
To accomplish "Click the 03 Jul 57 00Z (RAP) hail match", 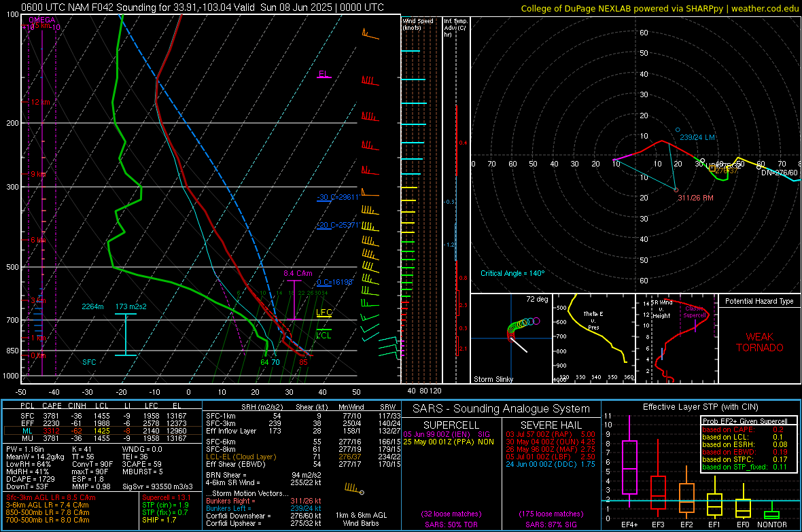I will pos(551,433).
